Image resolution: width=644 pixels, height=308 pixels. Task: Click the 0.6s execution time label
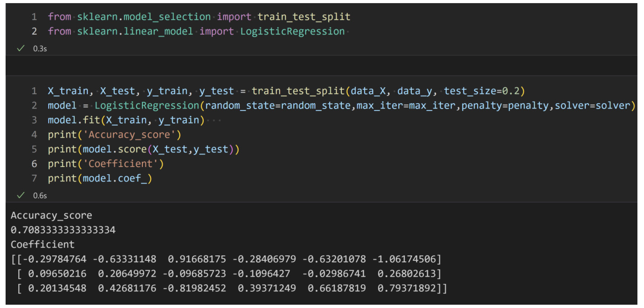coord(40,195)
